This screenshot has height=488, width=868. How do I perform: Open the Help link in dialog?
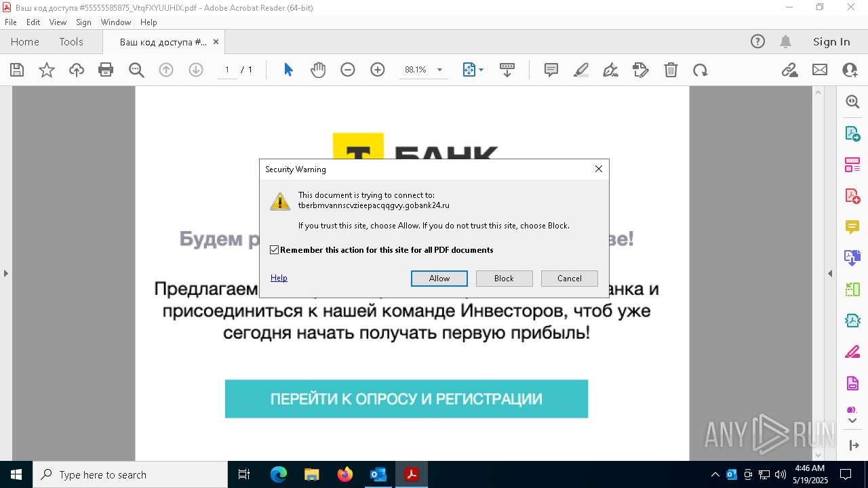click(279, 278)
